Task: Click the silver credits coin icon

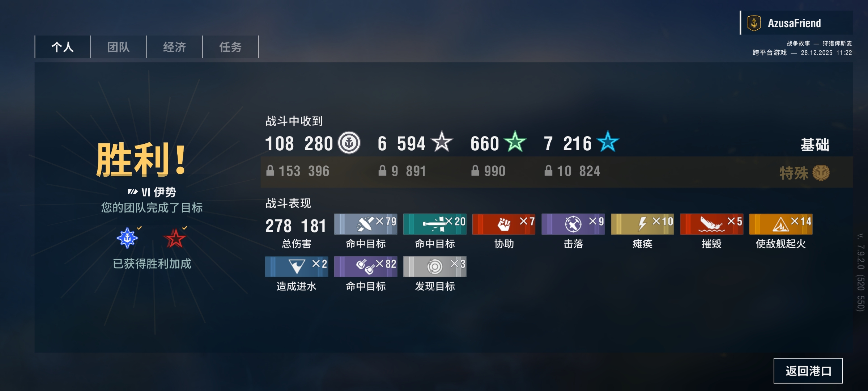Action: (x=349, y=143)
